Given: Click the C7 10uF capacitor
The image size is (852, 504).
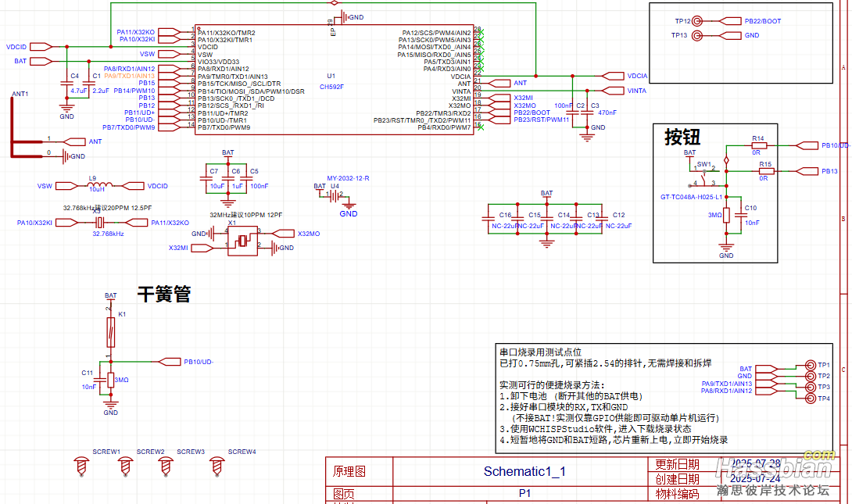Looking at the screenshot, I should click(206, 179).
